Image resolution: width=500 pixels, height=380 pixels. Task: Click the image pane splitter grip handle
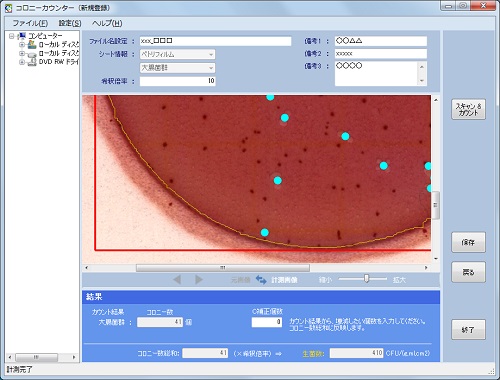(436, 205)
